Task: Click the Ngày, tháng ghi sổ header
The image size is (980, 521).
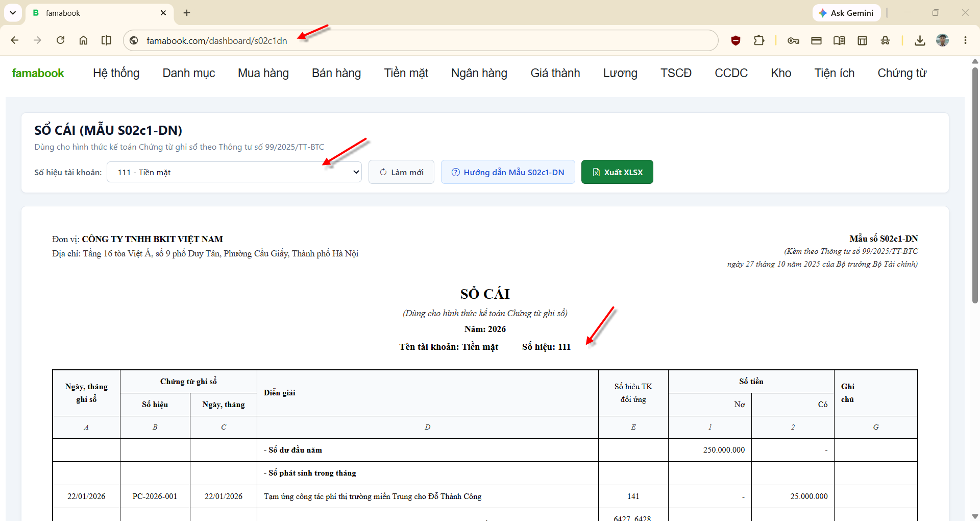Action: [x=86, y=393]
